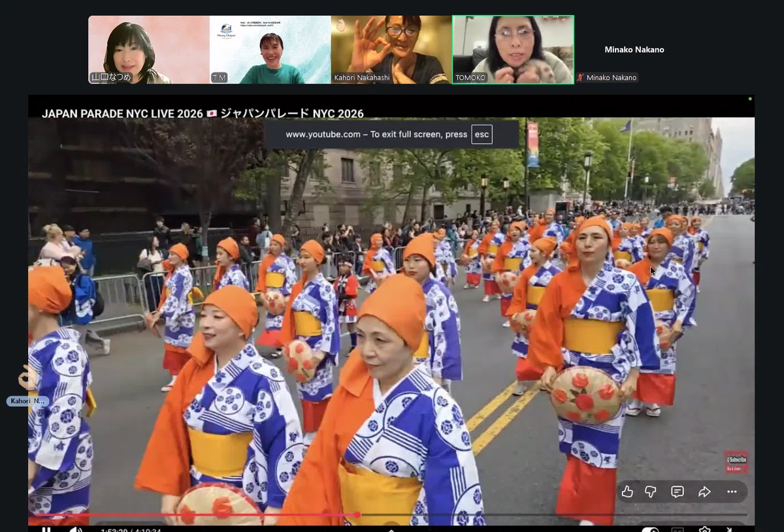Screen dimensions: 784x532
Task: Like the video with thumbs up icon
Action: tap(628, 492)
